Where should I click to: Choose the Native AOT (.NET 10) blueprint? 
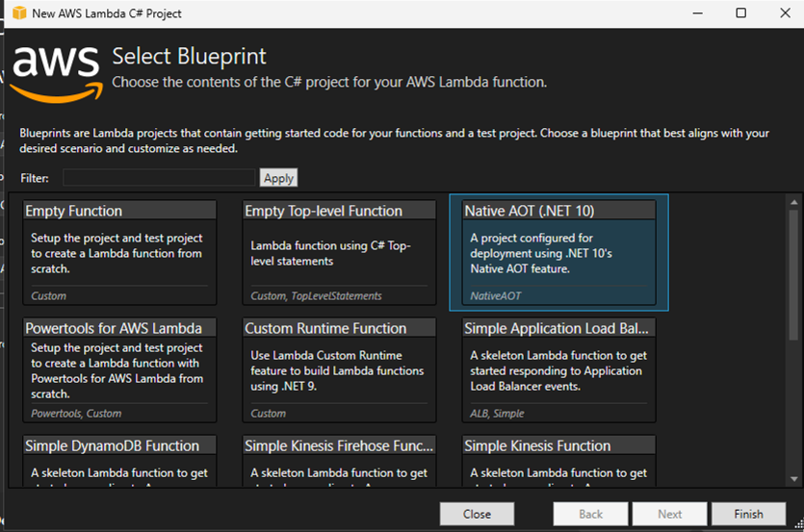(x=558, y=252)
